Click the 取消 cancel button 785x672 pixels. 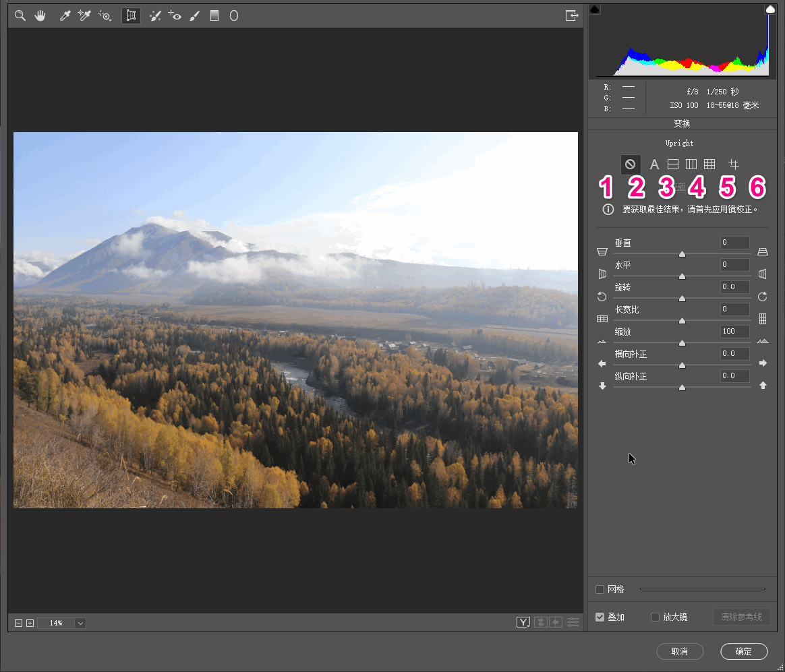coord(680,652)
